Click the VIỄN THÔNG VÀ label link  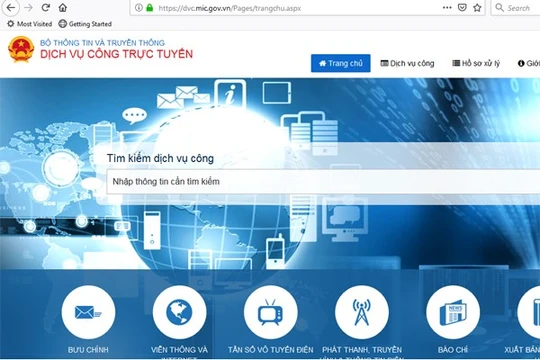pos(179,350)
